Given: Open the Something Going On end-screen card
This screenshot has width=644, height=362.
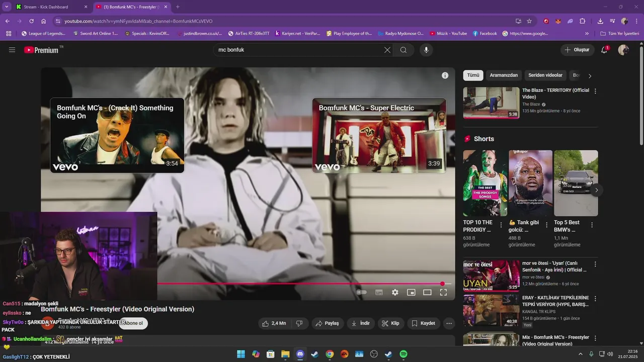Looking at the screenshot, I should [x=117, y=135].
